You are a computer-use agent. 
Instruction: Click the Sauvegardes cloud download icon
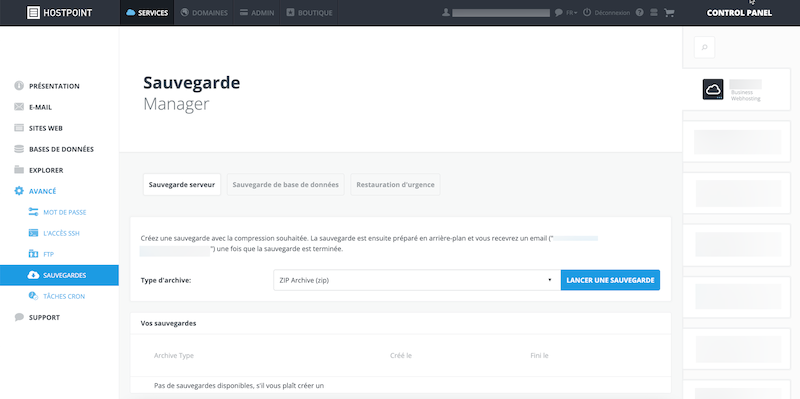33,275
